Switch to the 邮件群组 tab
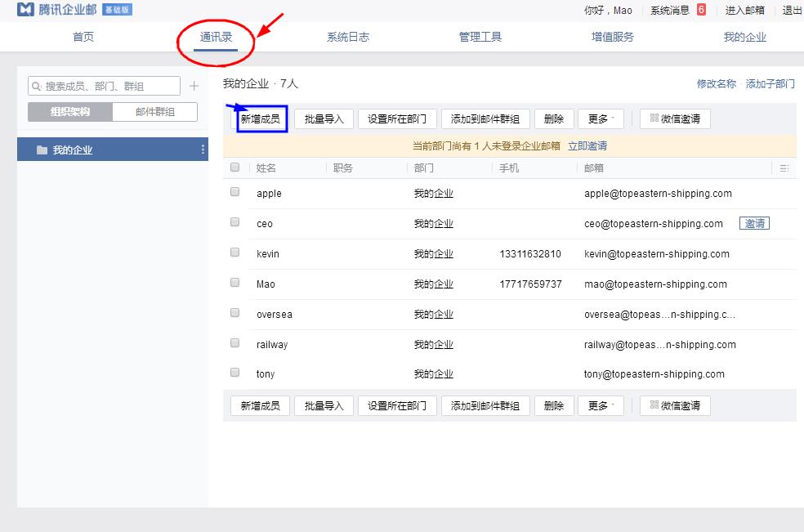 154,112
